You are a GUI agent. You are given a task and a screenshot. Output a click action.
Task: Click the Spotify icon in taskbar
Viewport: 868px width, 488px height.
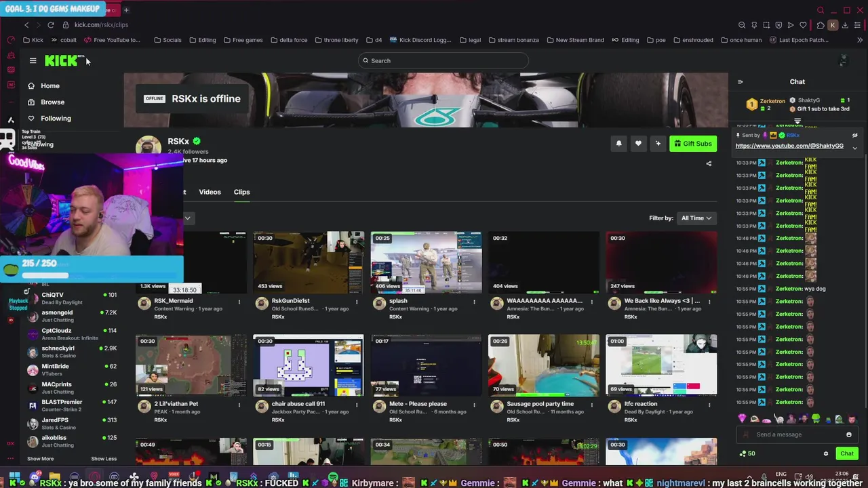pyautogui.click(x=333, y=477)
